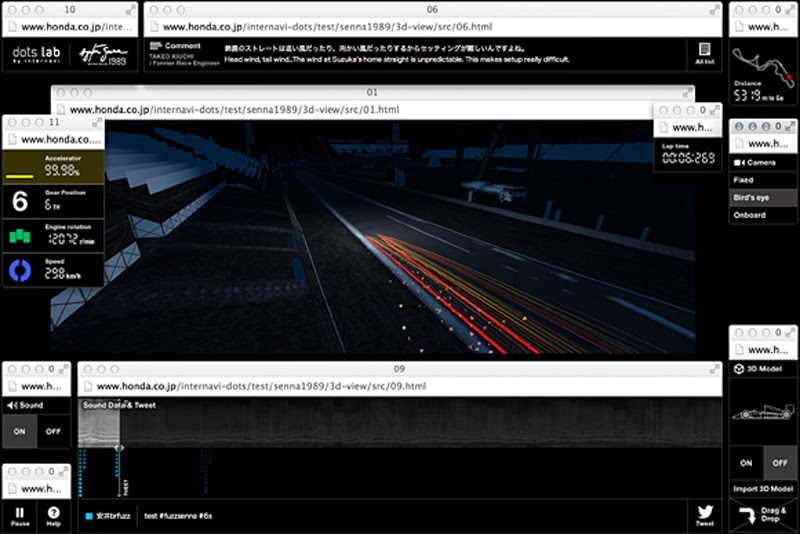Click the expand icon of window 11
The width and height of the screenshot is (800, 534).
[97, 122]
